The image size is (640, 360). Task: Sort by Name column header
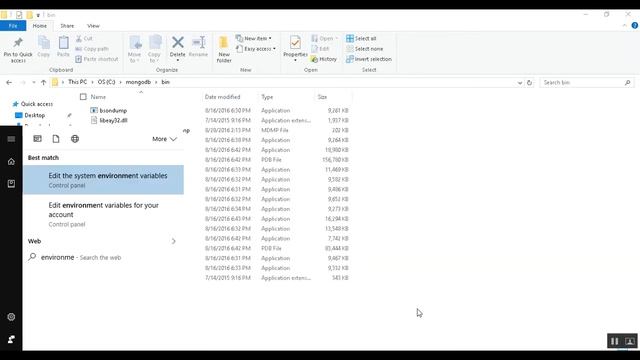98,97
